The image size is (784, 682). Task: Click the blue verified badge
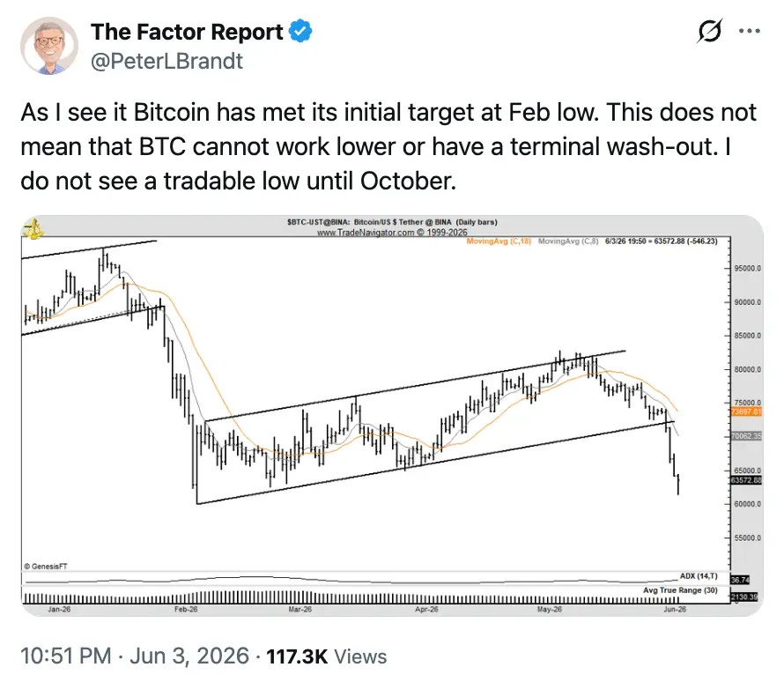tap(300, 31)
